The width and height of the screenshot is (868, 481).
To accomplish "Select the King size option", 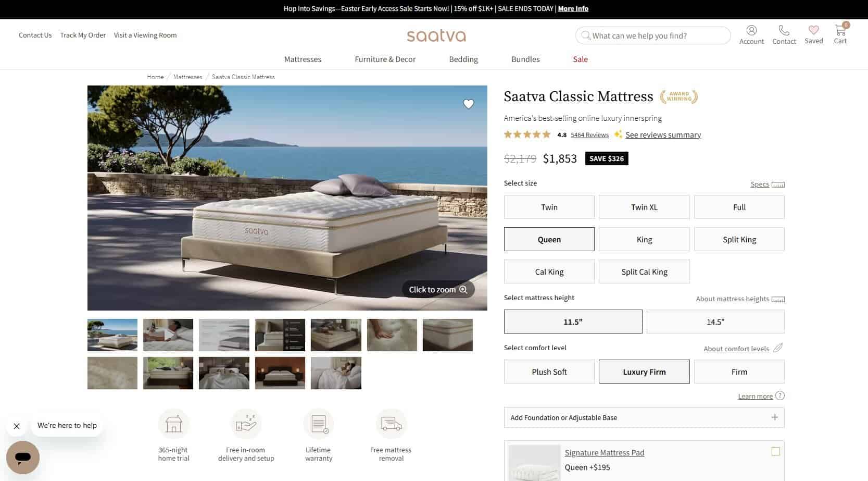I will 644,239.
